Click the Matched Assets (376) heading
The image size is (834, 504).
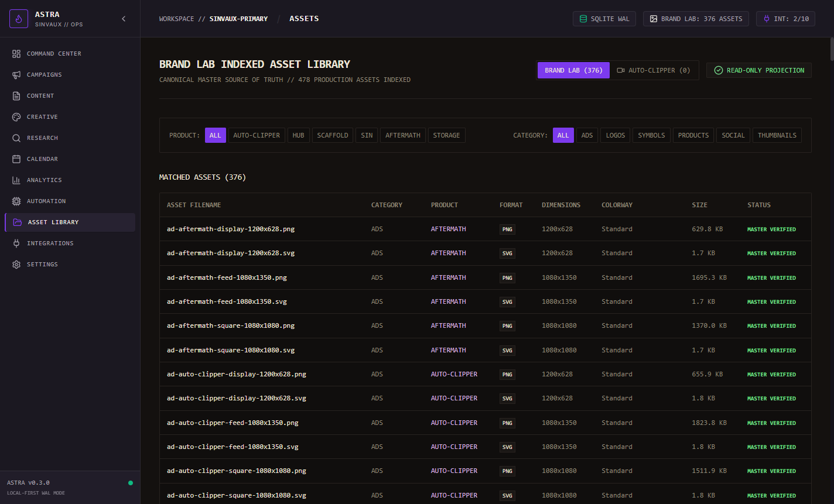point(203,177)
